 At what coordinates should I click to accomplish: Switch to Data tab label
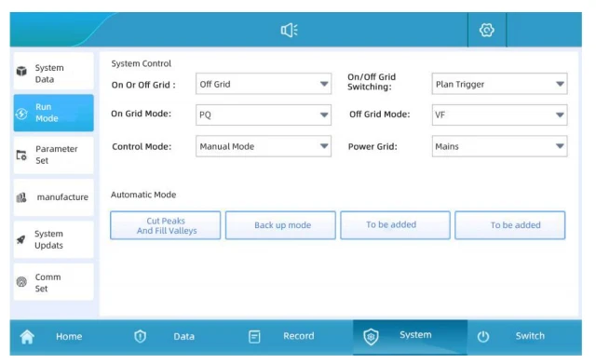point(184,336)
